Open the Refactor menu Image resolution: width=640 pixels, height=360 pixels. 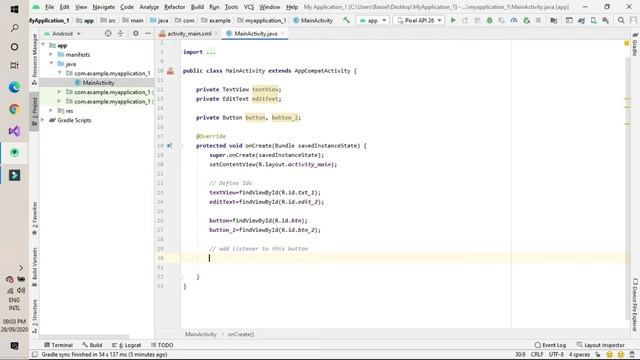point(174,7)
